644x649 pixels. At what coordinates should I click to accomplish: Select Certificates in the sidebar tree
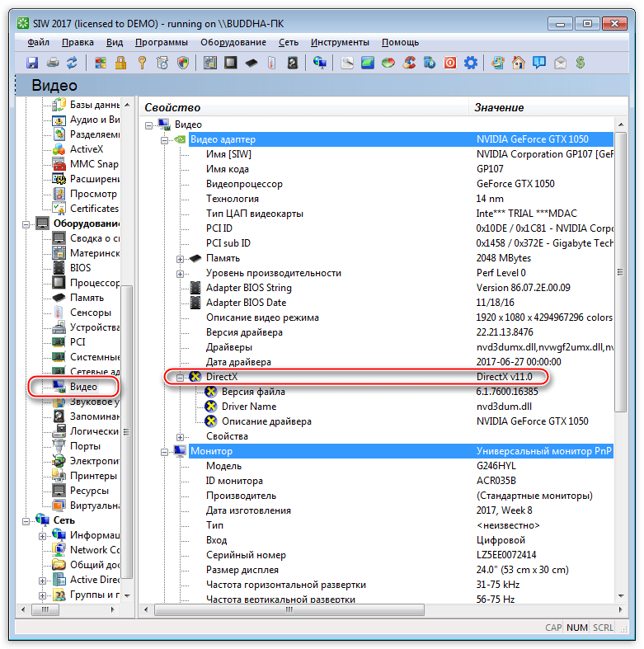(94, 209)
